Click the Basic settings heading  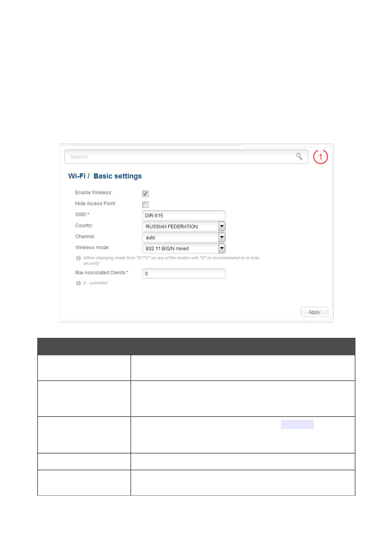pos(118,176)
